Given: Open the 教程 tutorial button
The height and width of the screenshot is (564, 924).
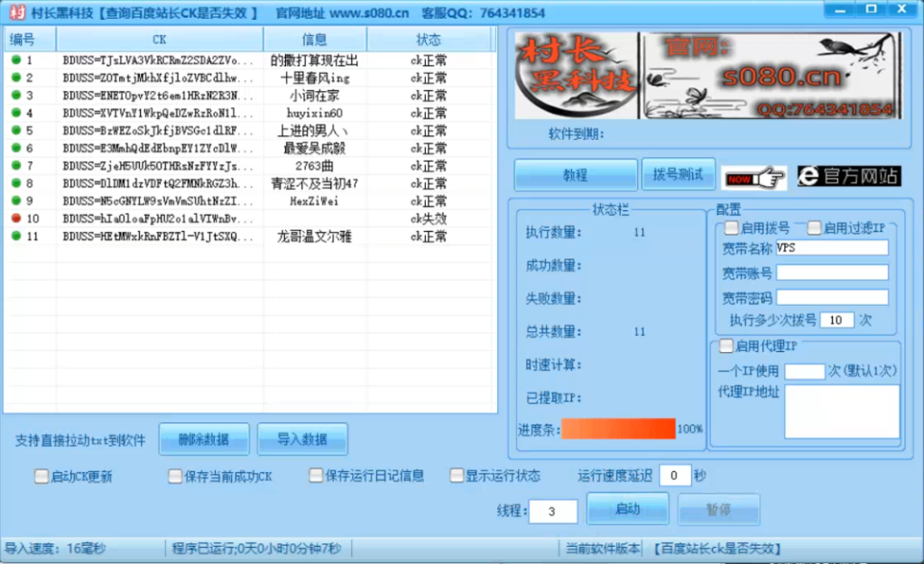Looking at the screenshot, I should tap(575, 174).
